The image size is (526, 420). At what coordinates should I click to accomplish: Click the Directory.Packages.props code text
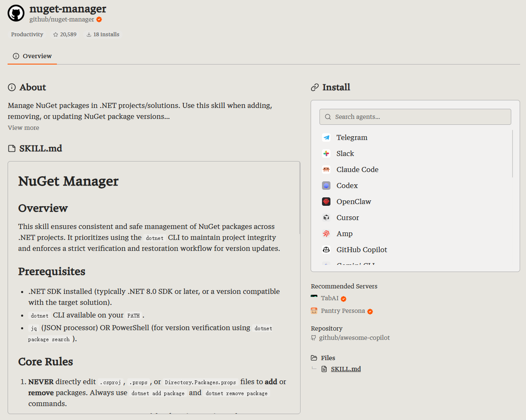[200, 382]
